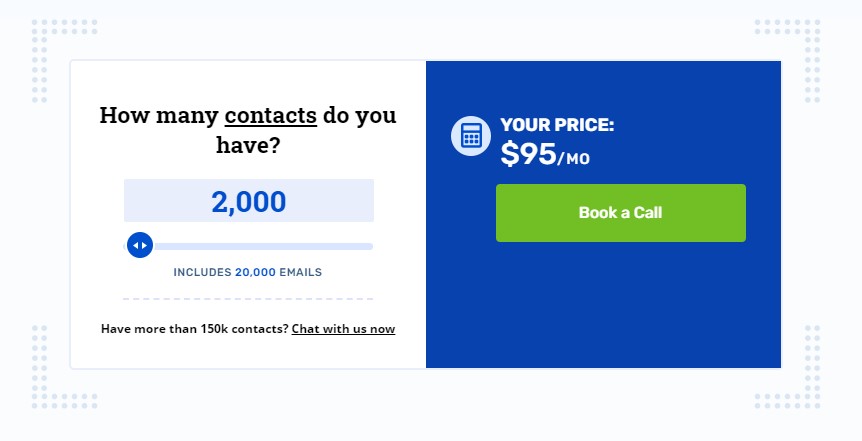Viewport: 862px width, 441px height.
Task: Click the light blue contacts slider track
Action: pyautogui.click(x=260, y=246)
